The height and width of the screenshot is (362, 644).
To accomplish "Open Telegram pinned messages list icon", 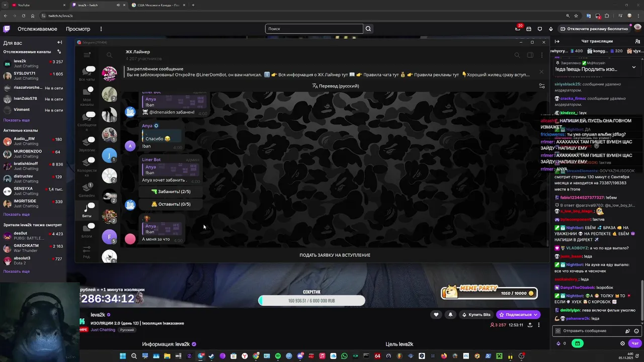I will point(542,86).
